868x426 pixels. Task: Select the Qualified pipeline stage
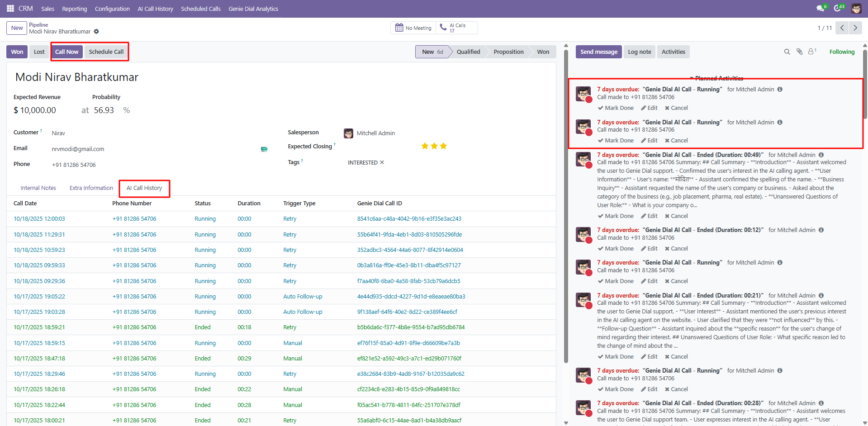point(468,52)
